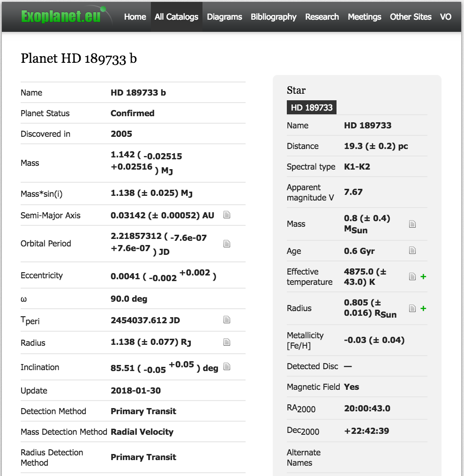464x476 pixels.
Task: Expand star Radius values with green plus
Action: point(423,308)
